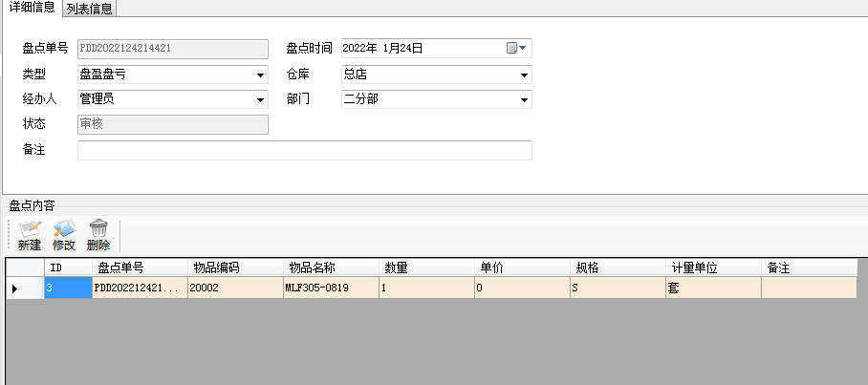Image resolution: width=868 pixels, height=385 pixels.
Task: Click the 物品编码 cell 20002
Action: 235,287
